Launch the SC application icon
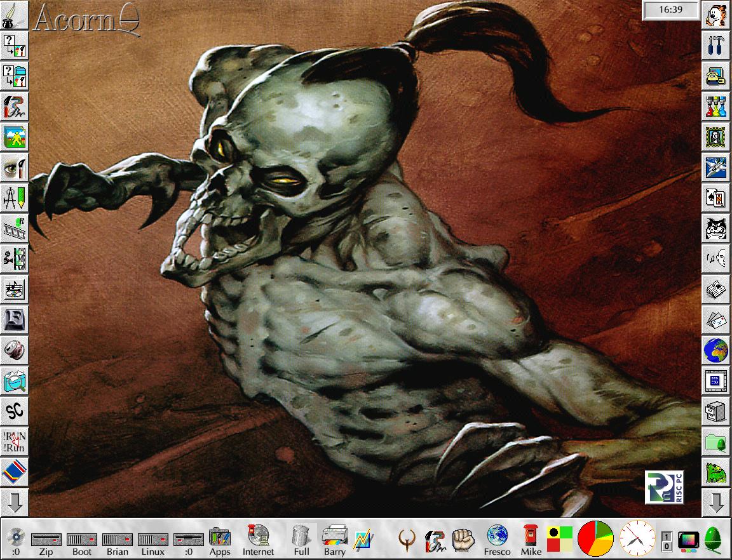Image resolution: width=732 pixels, height=560 pixels. click(x=14, y=411)
